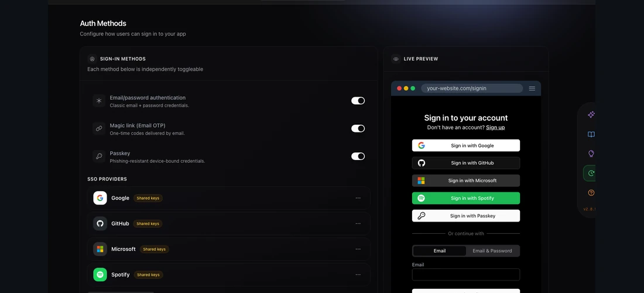This screenshot has width=644, height=293.
Task: Toggle Magic link (Email OTP) switch
Action: point(358,128)
